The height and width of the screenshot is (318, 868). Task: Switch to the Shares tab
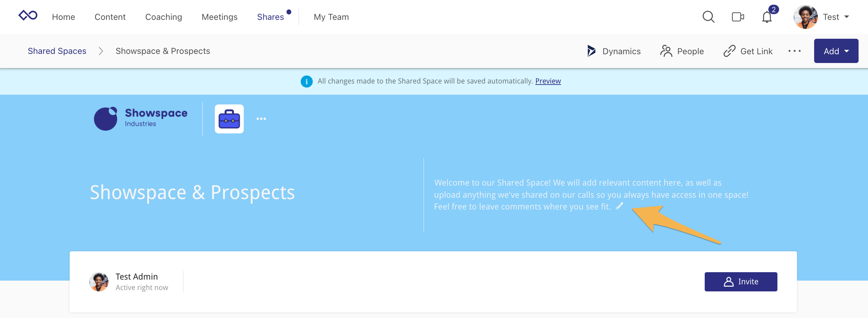point(271,17)
